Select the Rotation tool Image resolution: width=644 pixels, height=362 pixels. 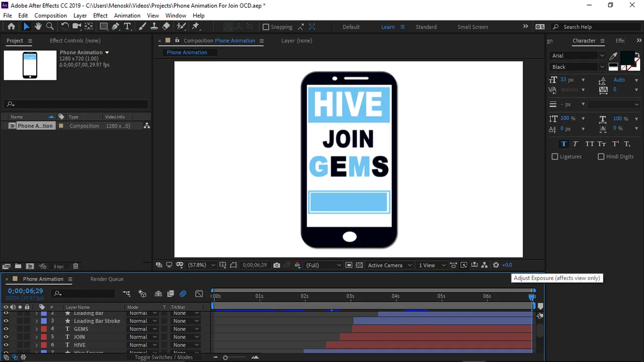point(65,27)
